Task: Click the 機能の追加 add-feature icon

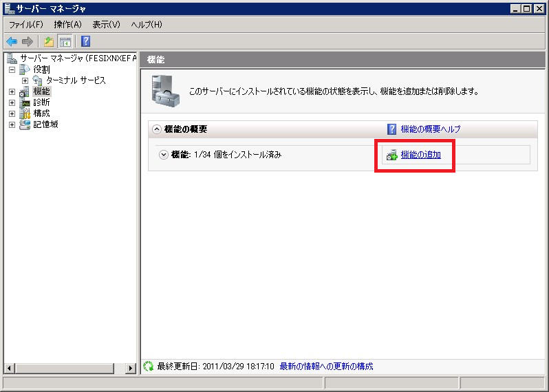Action: pyautogui.click(x=391, y=155)
